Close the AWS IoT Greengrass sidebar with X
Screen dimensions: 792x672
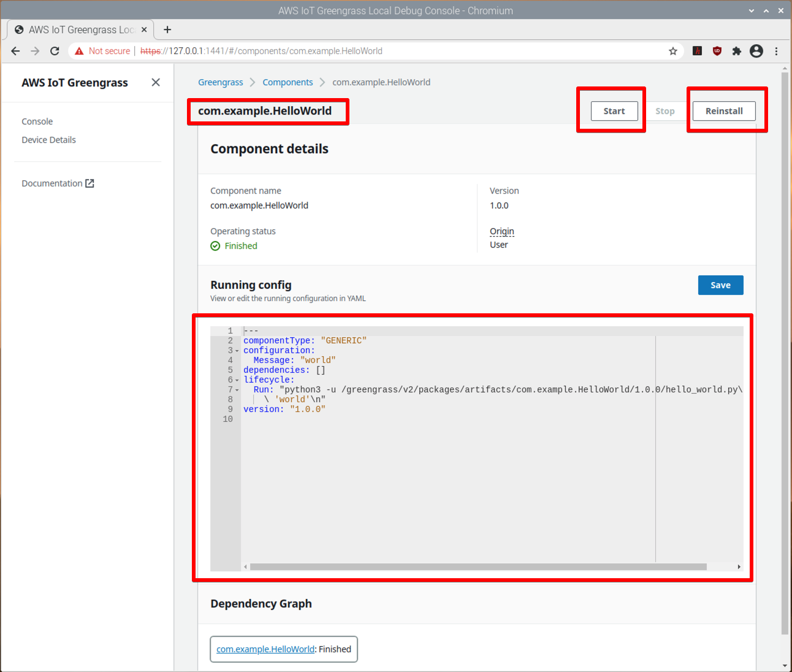(x=156, y=82)
